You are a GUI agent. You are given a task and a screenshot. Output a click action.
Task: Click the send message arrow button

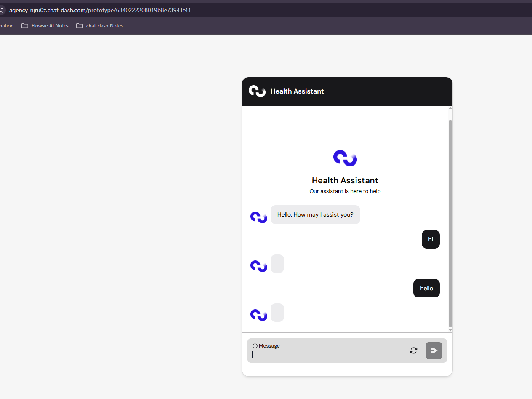click(x=434, y=351)
